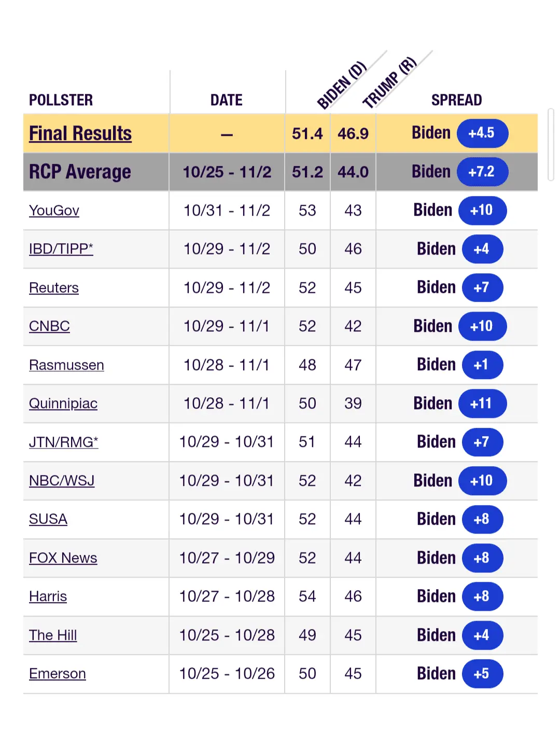Click the Reuters pollster link

pyautogui.click(x=54, y=288)
